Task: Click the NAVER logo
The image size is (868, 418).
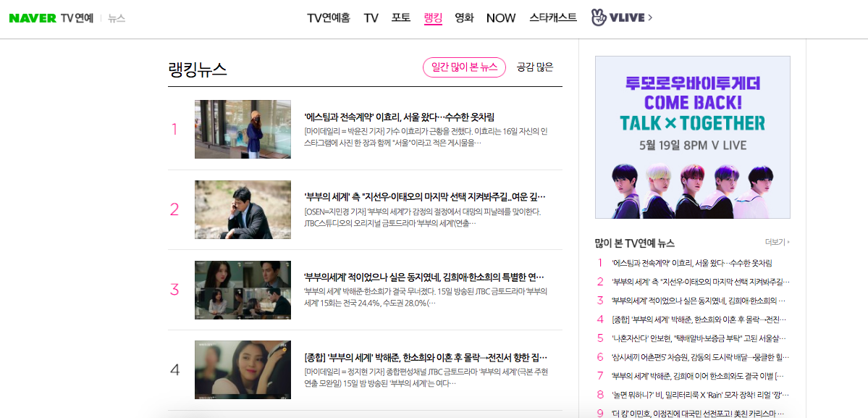Action: (x=33, y=18)
